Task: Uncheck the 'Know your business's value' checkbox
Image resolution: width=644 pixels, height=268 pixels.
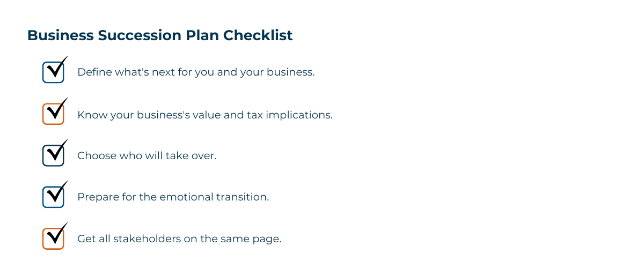Action: tap(53, 114)
